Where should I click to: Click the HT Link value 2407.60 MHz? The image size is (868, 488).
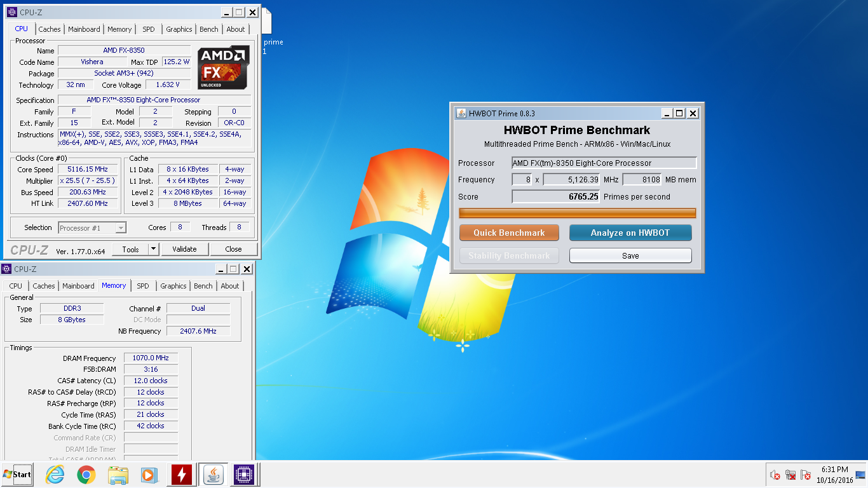[88, 203]
